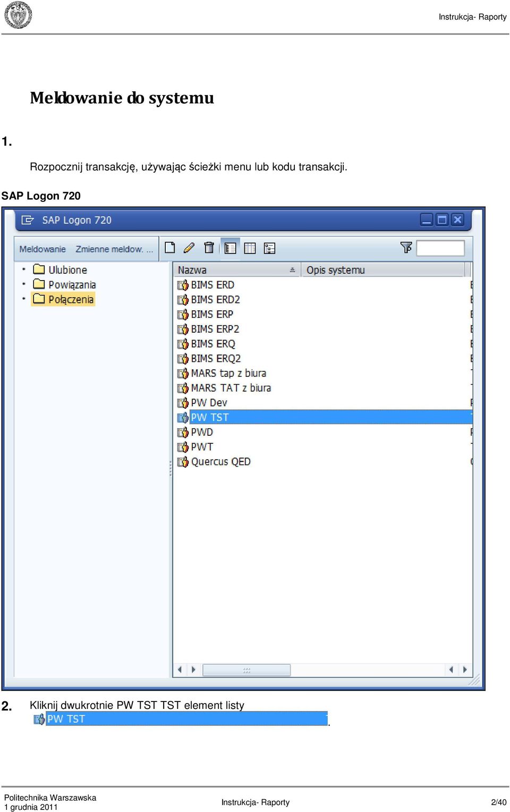
Task: Switch to List view icon
Action: pos(250,248)
